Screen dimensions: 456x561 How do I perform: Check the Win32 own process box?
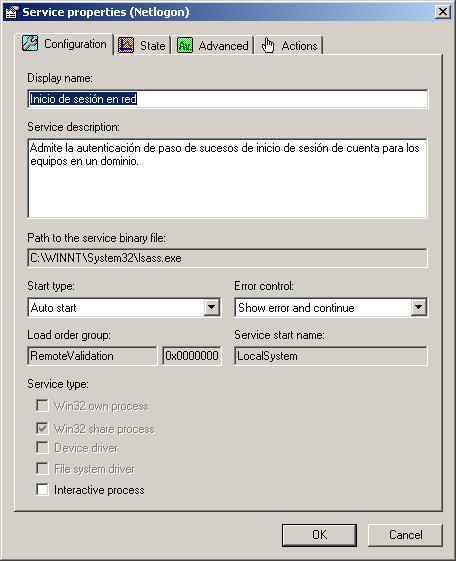[x=43, y=405]
